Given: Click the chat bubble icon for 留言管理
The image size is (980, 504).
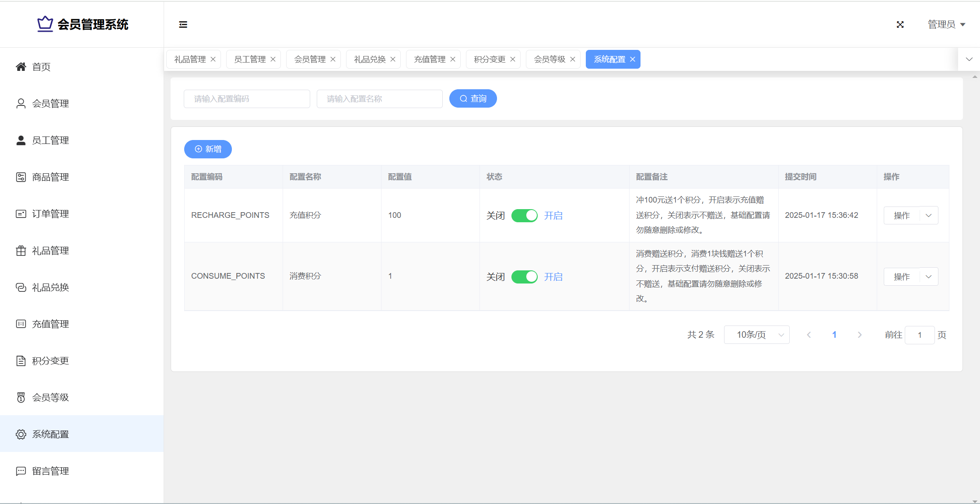Looking at the screenshot, I should pyautogui.click(x=21, y=471).
